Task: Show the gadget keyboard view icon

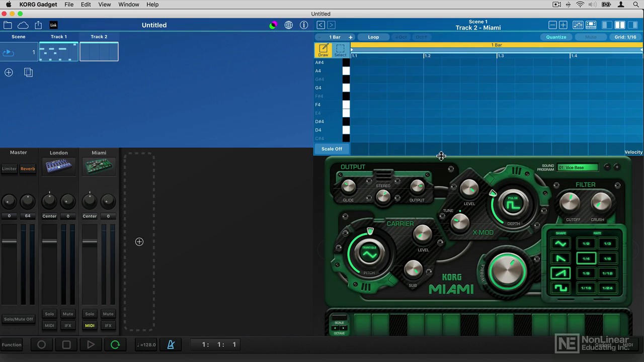Action: tap(591, 25)
